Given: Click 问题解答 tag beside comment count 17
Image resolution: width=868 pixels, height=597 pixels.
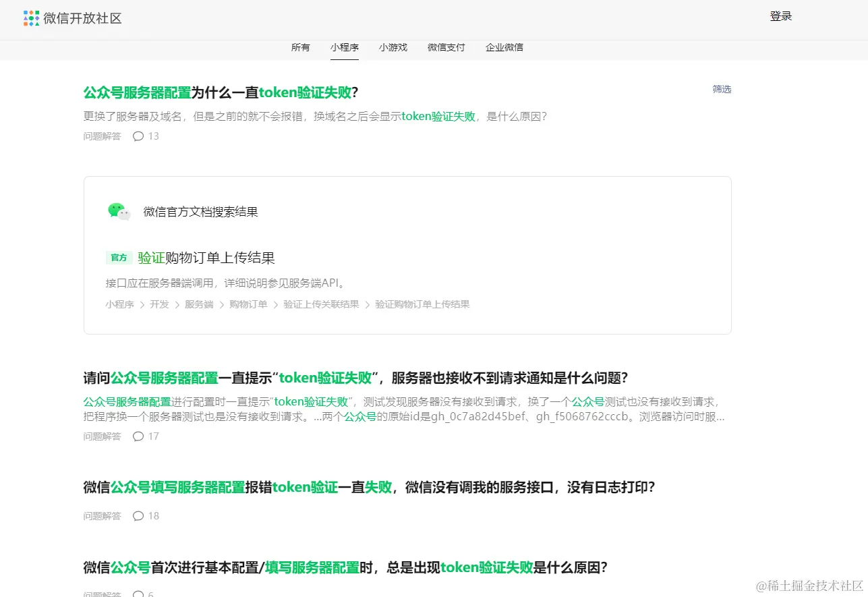Looking at the screenshot, I should tap(103, 436).
